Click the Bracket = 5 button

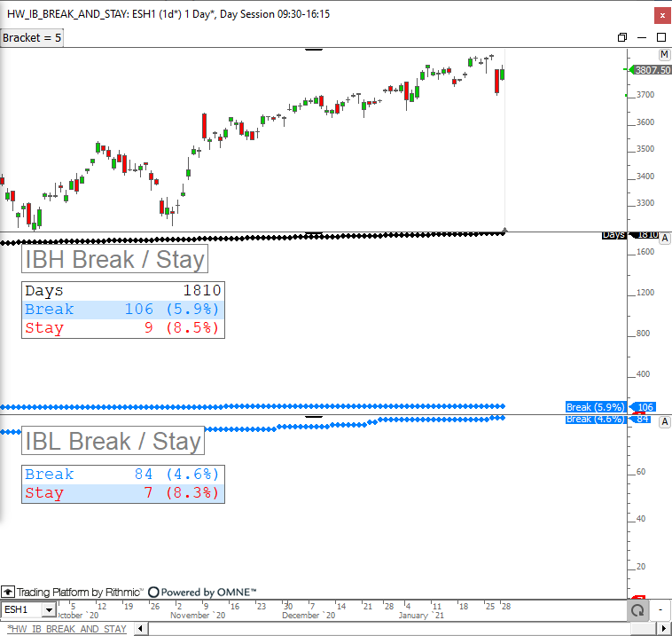pos(32,38)
